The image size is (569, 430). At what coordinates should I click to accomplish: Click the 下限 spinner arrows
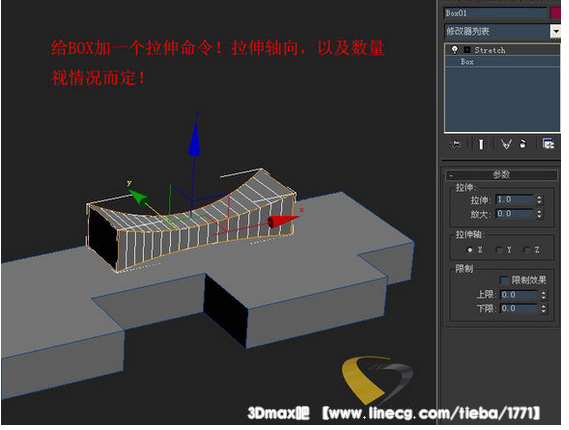pos(543,308)
